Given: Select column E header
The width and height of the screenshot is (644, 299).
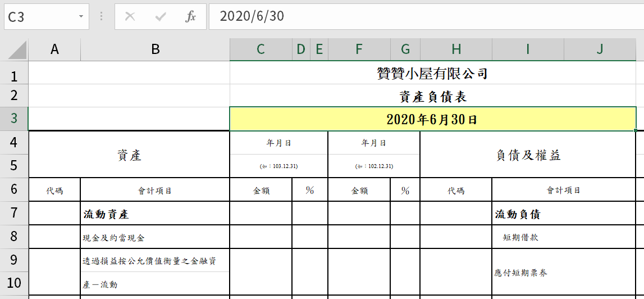Looking at the screenshot, I should [x=319, y=50].
